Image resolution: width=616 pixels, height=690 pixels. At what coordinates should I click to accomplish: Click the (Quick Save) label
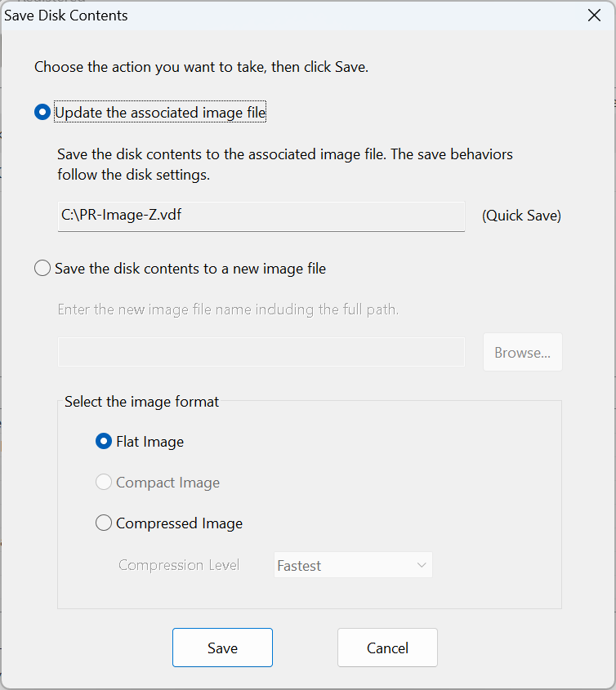pos(521,216)
